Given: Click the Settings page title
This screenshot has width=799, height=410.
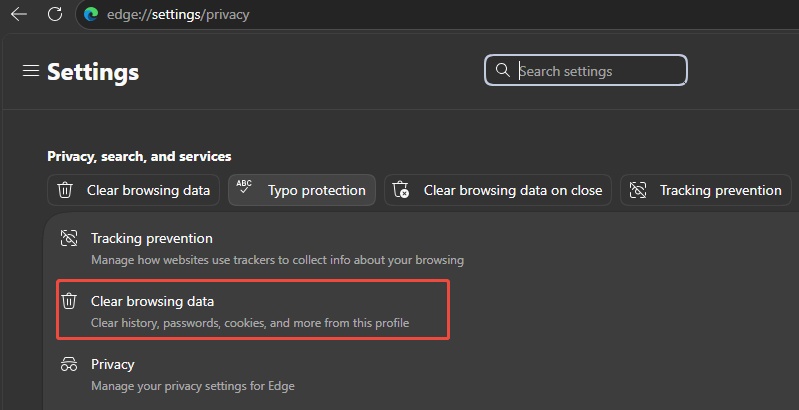Looking at the screenshot, I should pos(93,72).
